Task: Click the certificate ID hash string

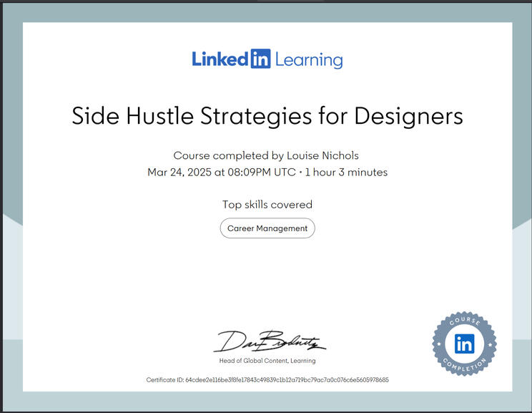Action: 287,380
